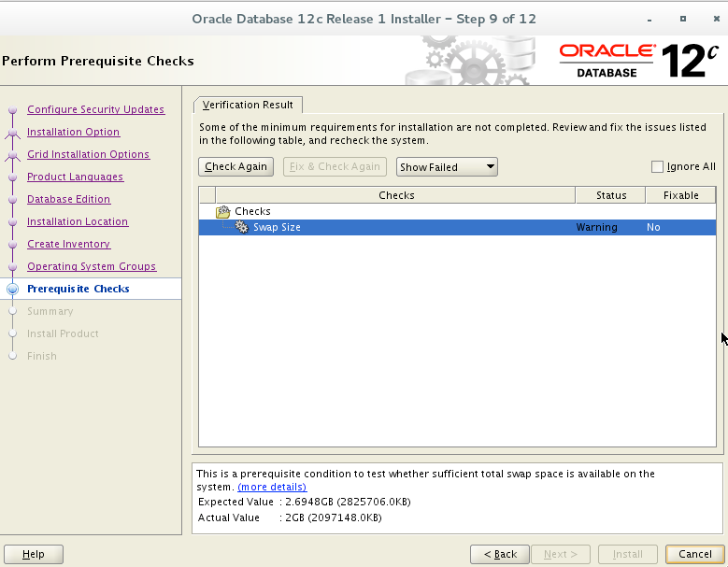728x567 pixels.
Task: Cancel the installer
Action: (x=695, y=554)
